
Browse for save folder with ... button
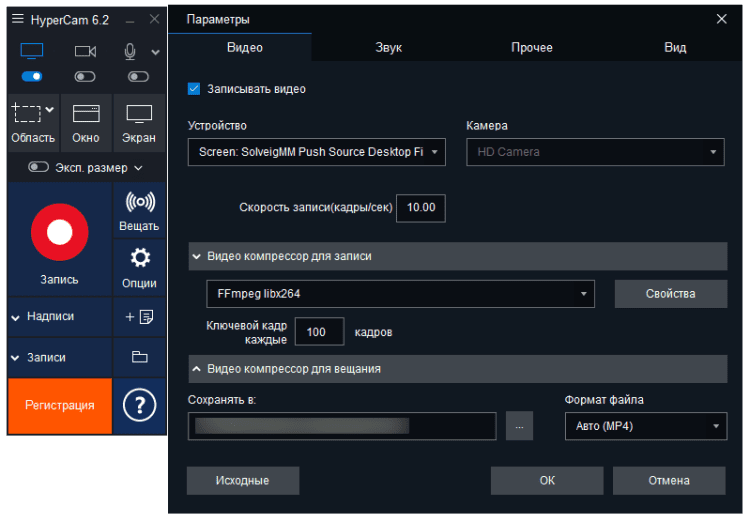(x=519, y=426)
